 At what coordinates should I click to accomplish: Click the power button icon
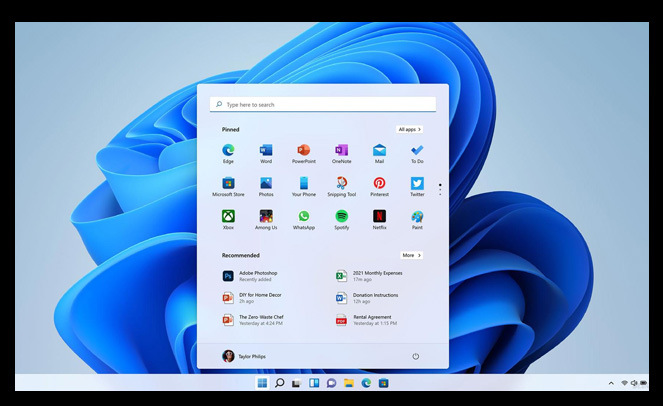tap(416, 356)
